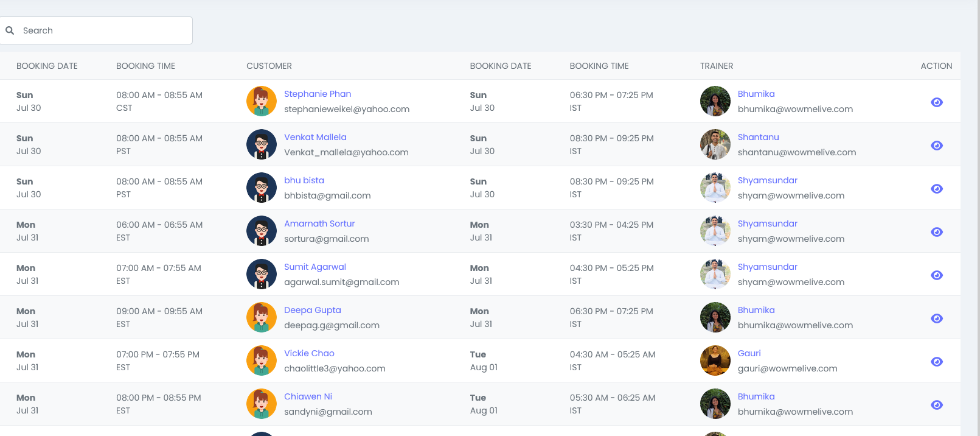This screenshot has height=436, width=980.
Task: Click the CUSTOMER column header
Action: coord(269,66)
